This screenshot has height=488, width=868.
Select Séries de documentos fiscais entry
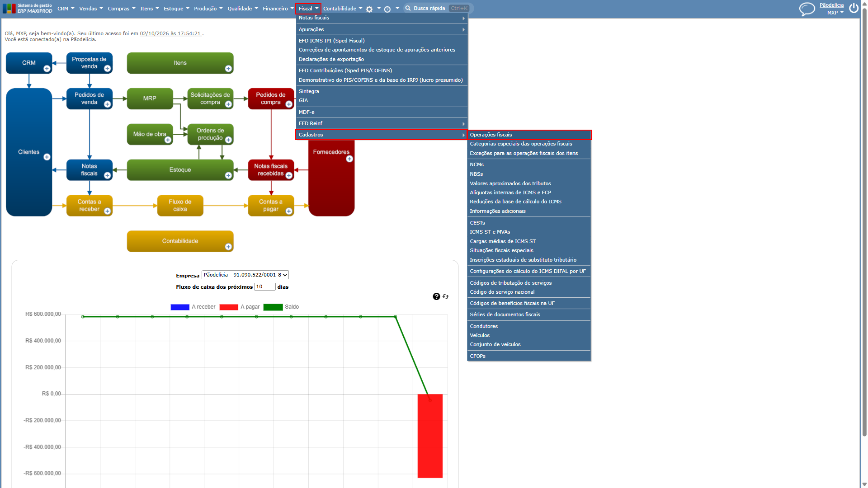(529, 314)
